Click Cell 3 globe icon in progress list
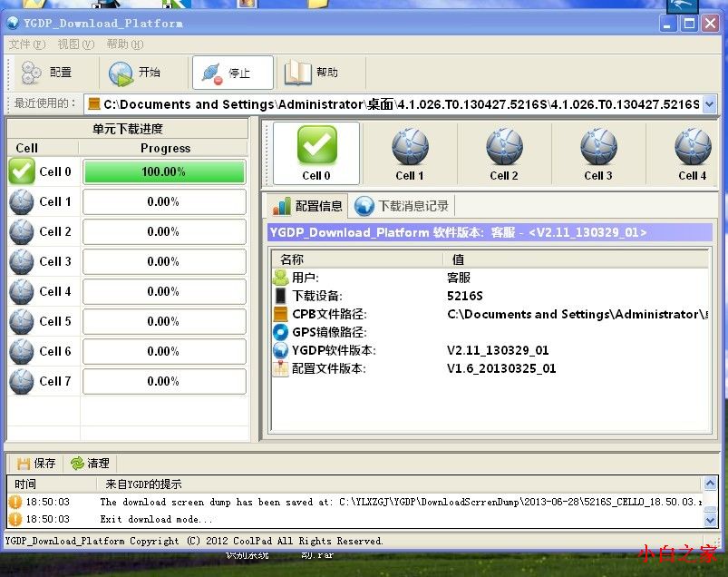 point(22,261)
